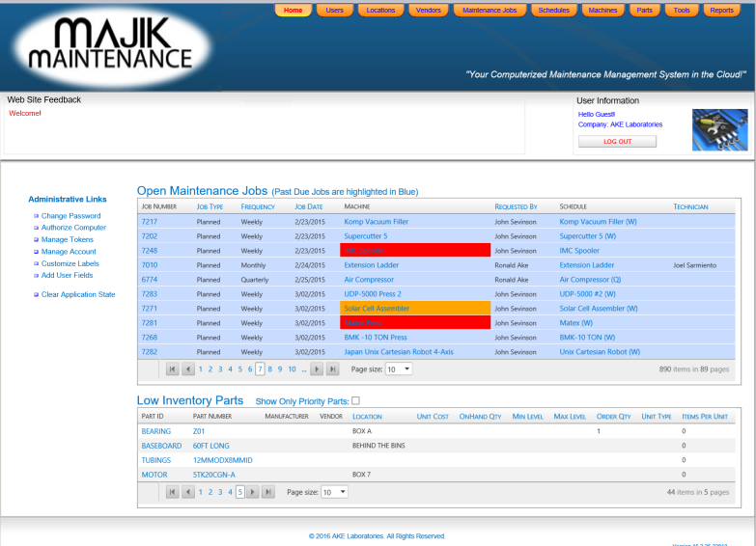Switch to the Reports tab
Screen dimensions: 756x546
pos(722,11)
